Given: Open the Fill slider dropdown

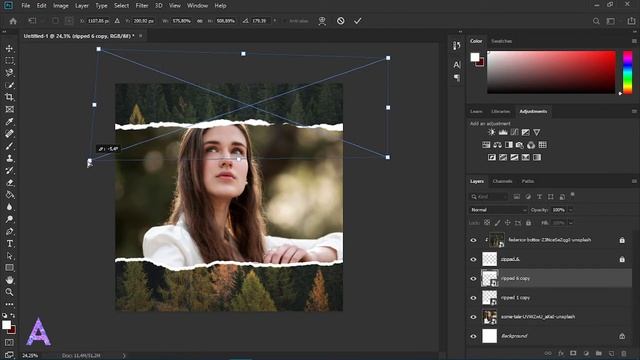Looking at the screenshot, I should click(571, 223).
